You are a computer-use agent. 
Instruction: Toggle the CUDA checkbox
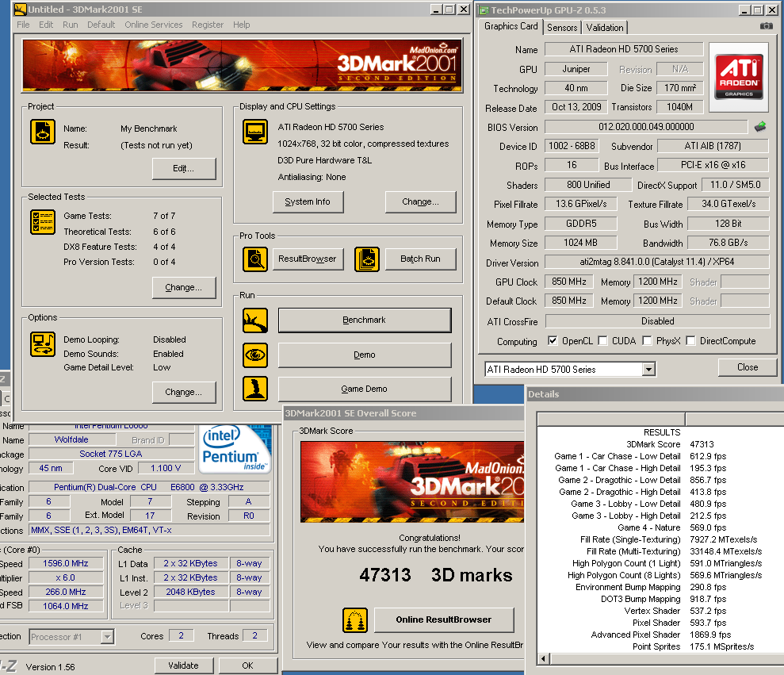click(602, 341)
